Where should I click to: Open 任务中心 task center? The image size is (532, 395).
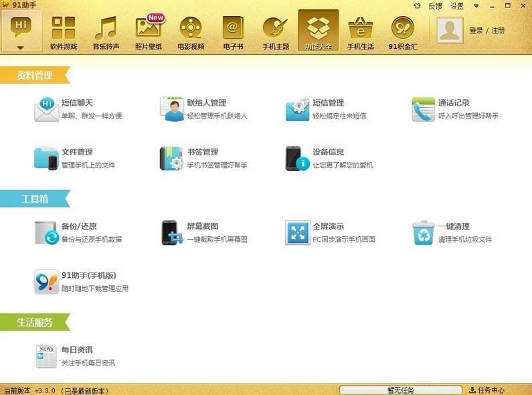pos(487,390)
